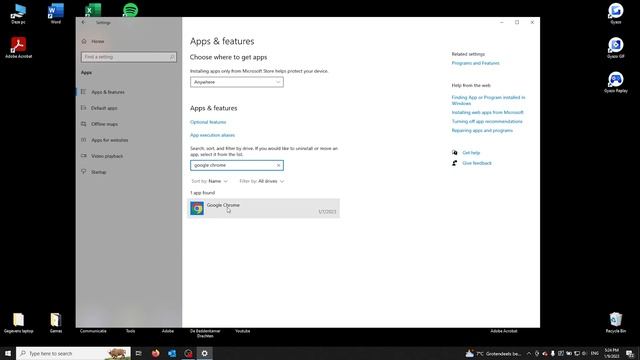
Task: Click the magnifier icon in Find a setting
Action: pyautogui.click(x=172, y=57)
